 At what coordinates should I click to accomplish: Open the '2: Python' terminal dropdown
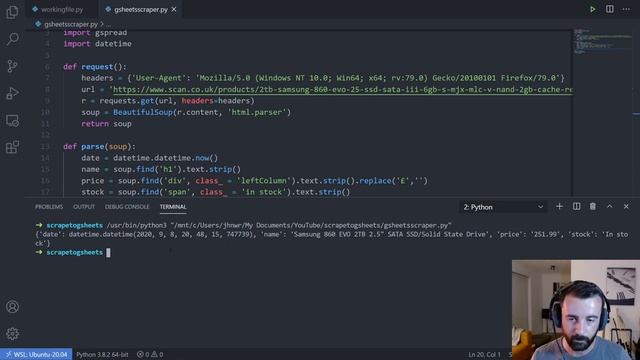(x=503, y=207)
